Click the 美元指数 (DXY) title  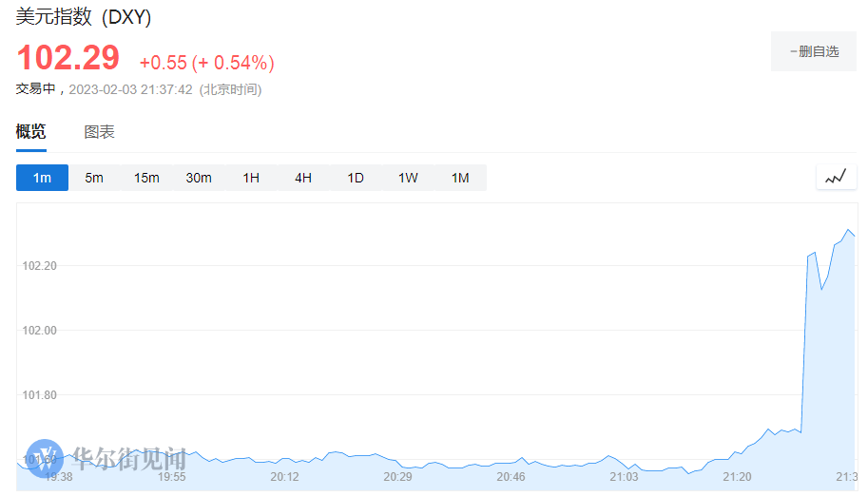84,16
